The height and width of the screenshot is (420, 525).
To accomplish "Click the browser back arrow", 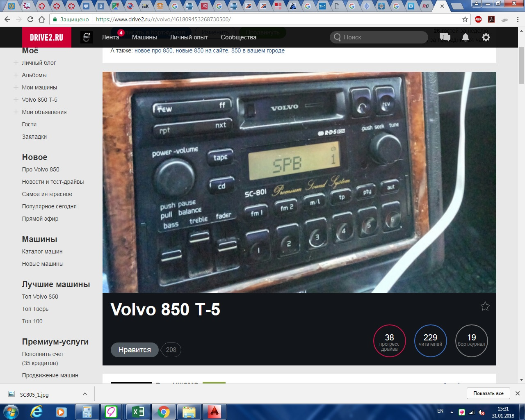I will [7, 19].
